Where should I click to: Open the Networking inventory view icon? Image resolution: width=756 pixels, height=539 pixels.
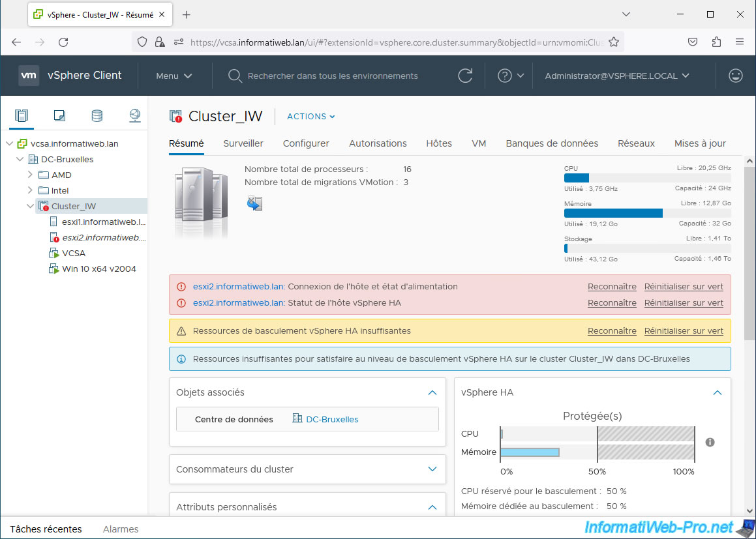[135, 116]
